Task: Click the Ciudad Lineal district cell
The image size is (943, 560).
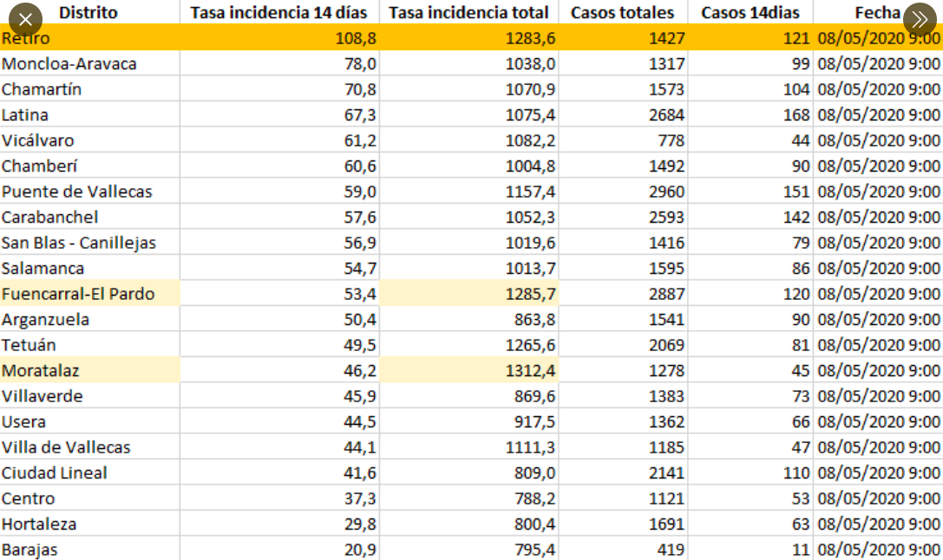Action: (x=89, y=472)
